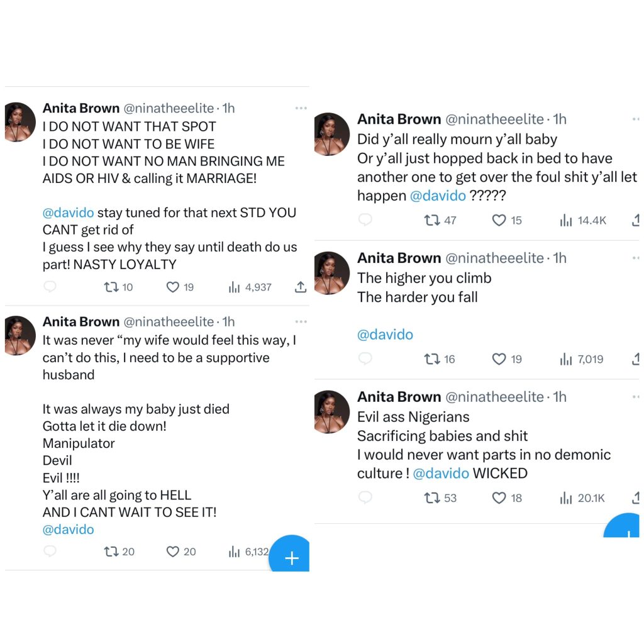Click Anita Brown's @ninatheeelite handle
Viewport: 644px width, 644px height.
tap(170, 108)
